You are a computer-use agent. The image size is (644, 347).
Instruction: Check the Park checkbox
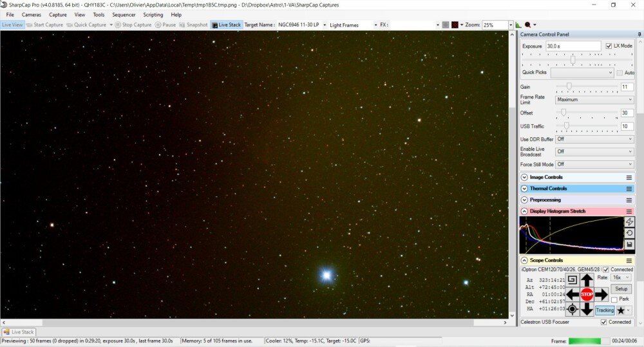(x=614, y=299)
